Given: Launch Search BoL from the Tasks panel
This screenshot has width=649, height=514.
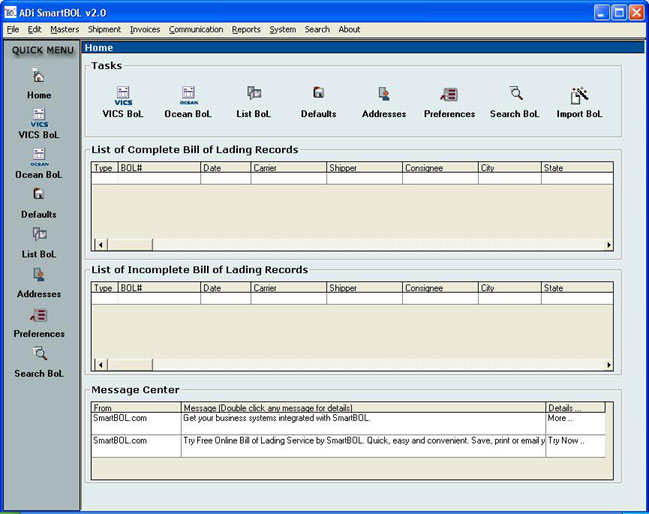Looking at the screenshot, I should coord(514,102).
